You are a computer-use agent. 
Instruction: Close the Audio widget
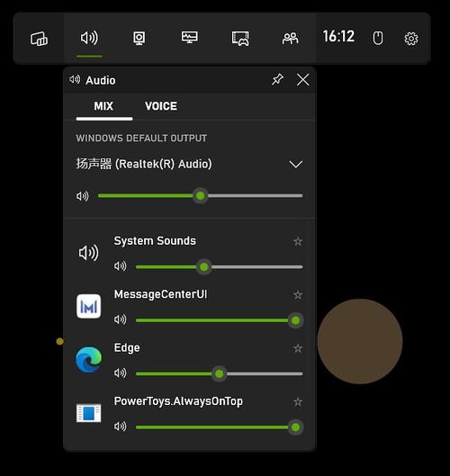pyautogui.click(x=302, y=80)
